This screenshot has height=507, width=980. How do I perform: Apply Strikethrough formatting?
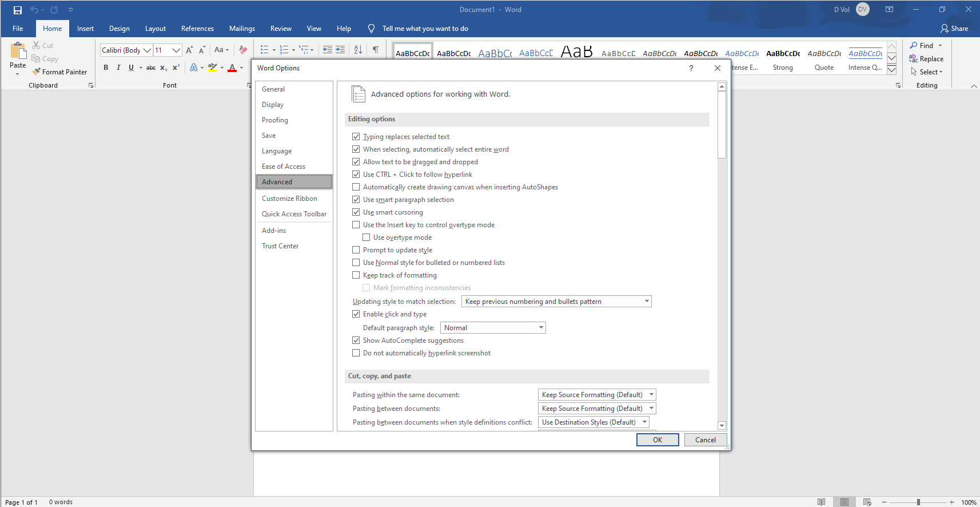pos(151,68)
